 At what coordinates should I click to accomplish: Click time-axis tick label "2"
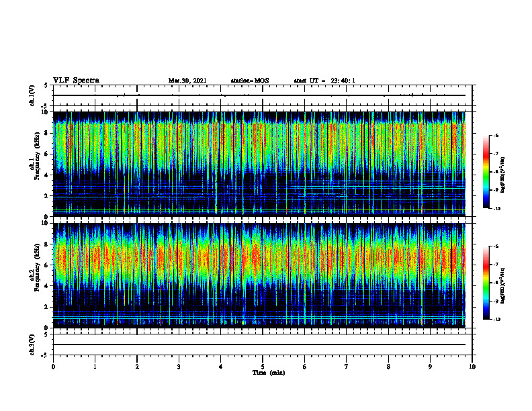click(137, 367)
